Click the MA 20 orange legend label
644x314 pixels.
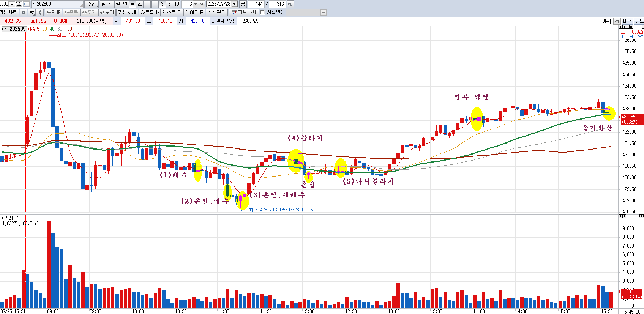44,29
